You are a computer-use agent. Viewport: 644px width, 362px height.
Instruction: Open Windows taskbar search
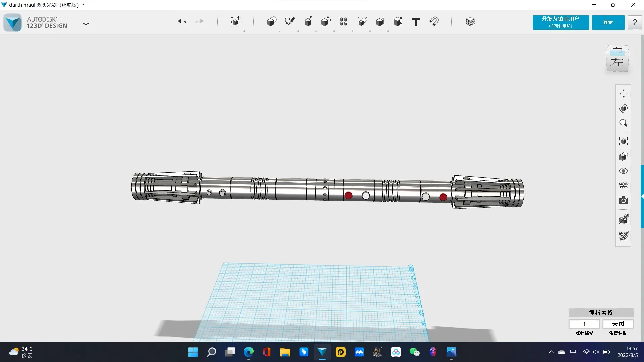coord(211,352)
